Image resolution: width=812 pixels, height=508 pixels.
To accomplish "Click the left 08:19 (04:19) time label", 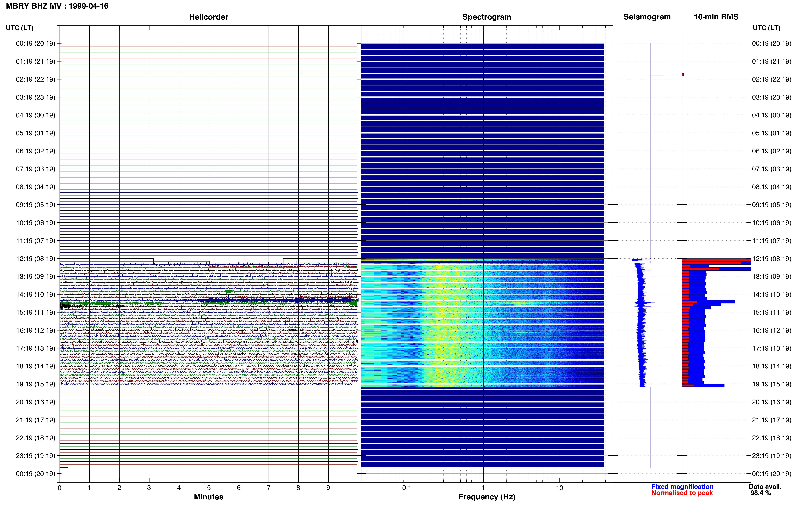I will pyautogui.click(x=36, y=187).
